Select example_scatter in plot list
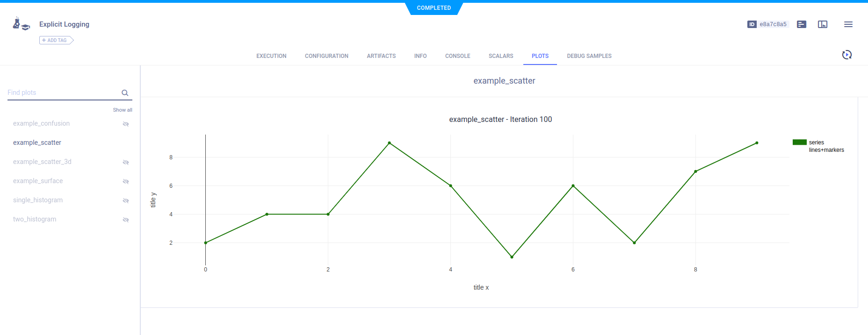868x335 pixels. tap(37, 143)
